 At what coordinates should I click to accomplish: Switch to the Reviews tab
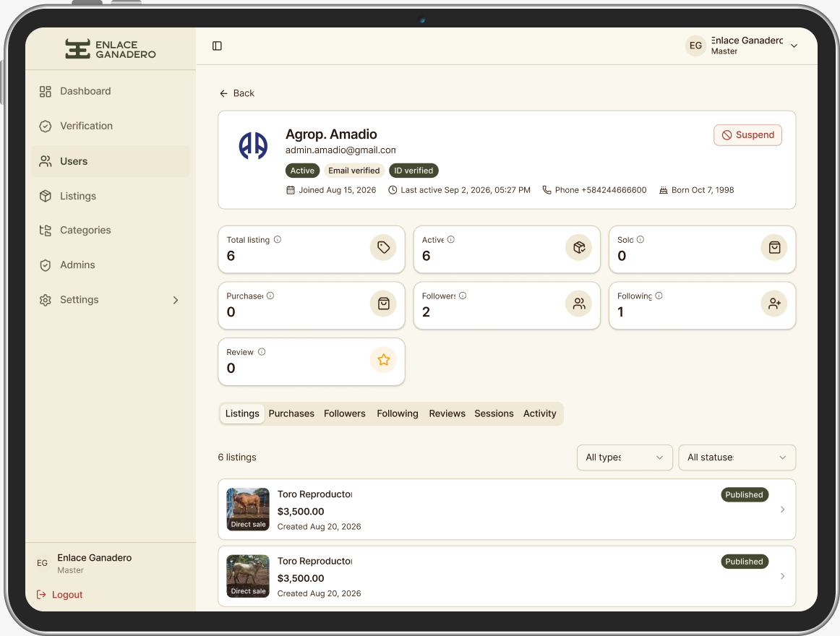point(447,413)
